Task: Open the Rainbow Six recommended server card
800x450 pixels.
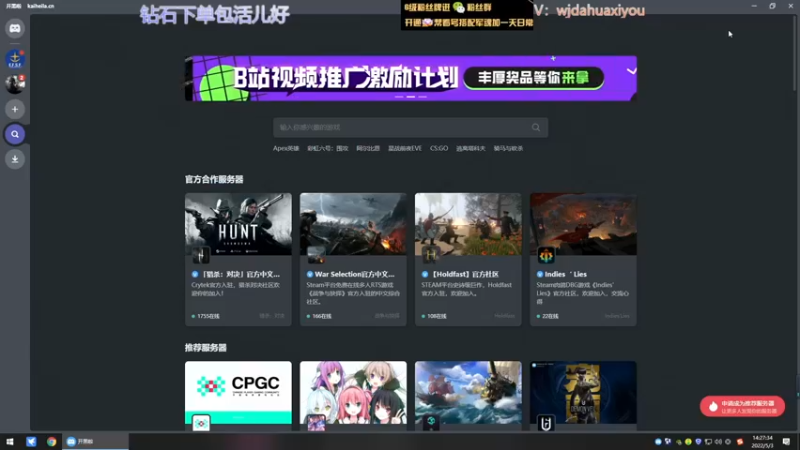Action: coord(583,395)
